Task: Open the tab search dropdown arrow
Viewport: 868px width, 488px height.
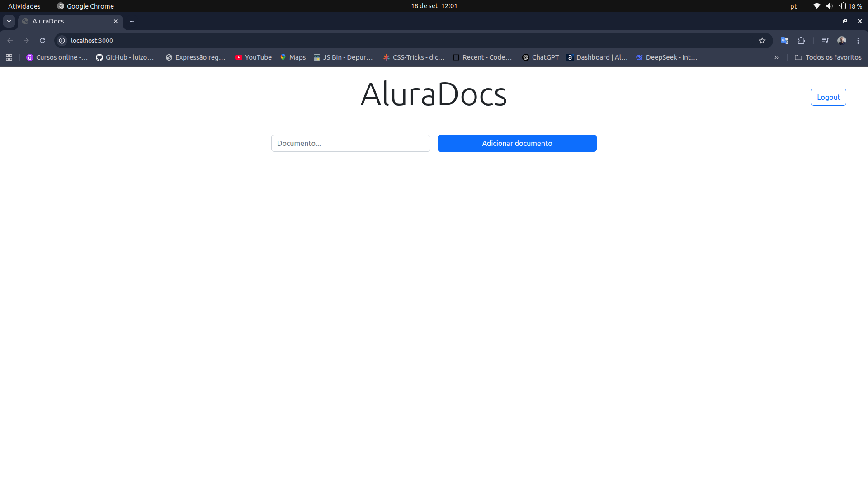Action: [x=9, y=21]
